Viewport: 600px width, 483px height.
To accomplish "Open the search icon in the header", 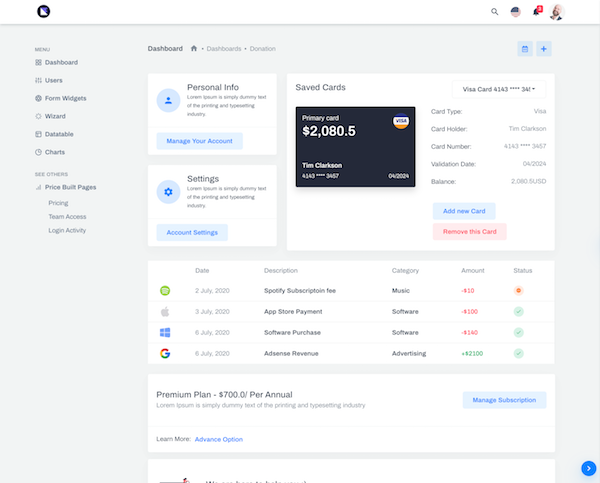I will pos(494,12).
